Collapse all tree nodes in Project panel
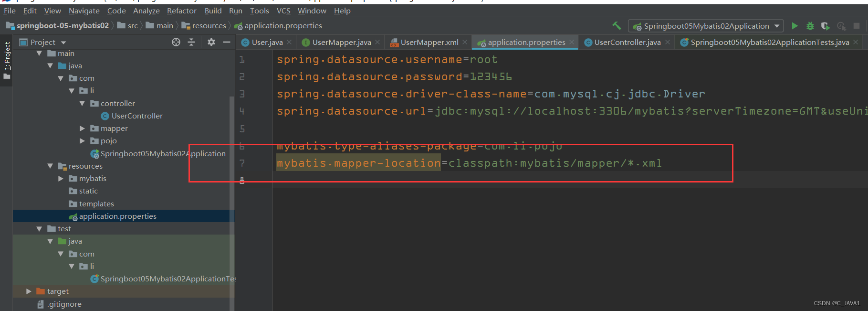This screenshot has width=868, height=311. [191, 42]
